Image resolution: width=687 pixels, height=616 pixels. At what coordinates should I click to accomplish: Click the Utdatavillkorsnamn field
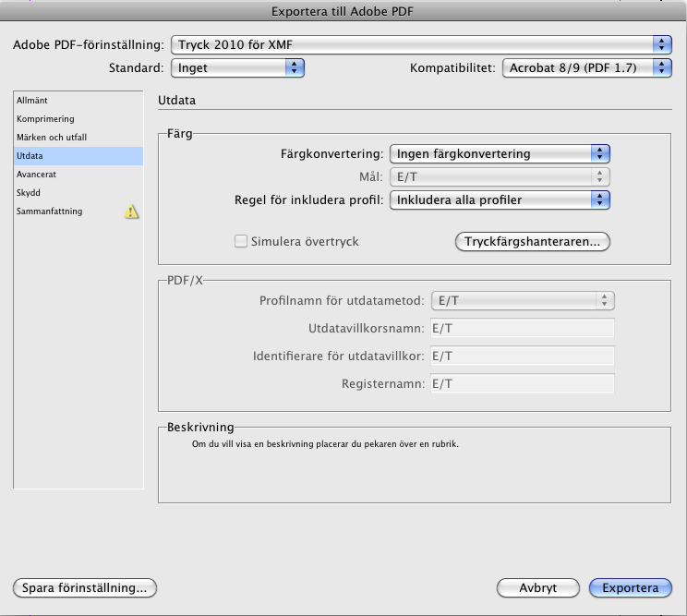[x=523, y=328]
